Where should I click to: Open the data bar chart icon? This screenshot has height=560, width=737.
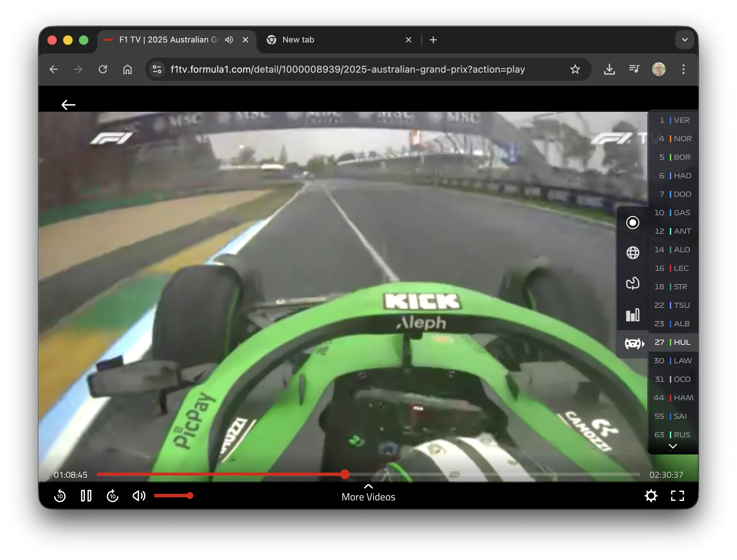pos(633,314)
